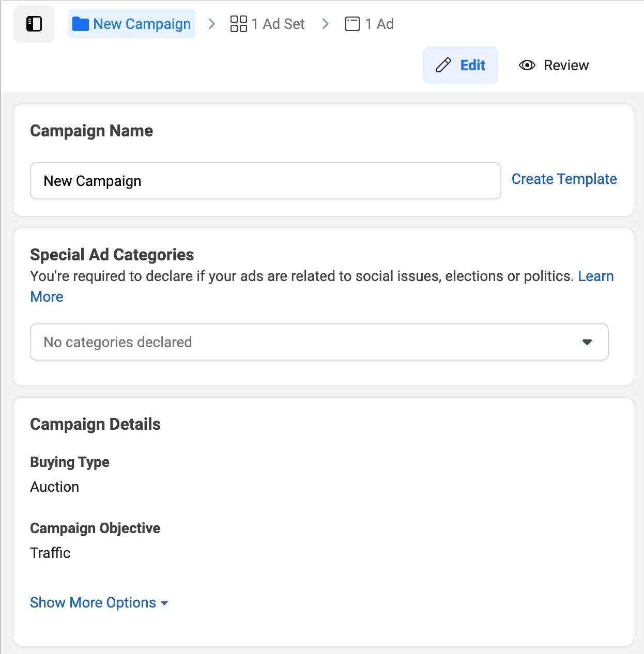This screenshot has width=644, height=654.
Task: Expand Show More Options
Action: [93, 602]
